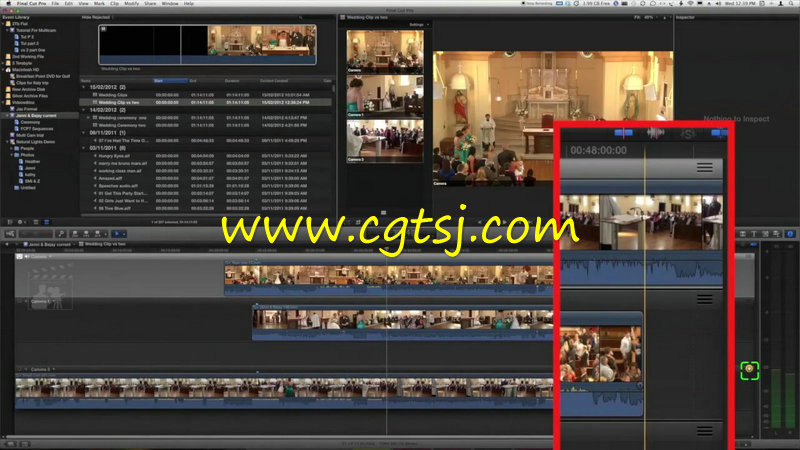Image resolution: width=800 pixels, height=450 pixels.
Task: Collapse Natural Lights Demo in library
Action: 7,142
